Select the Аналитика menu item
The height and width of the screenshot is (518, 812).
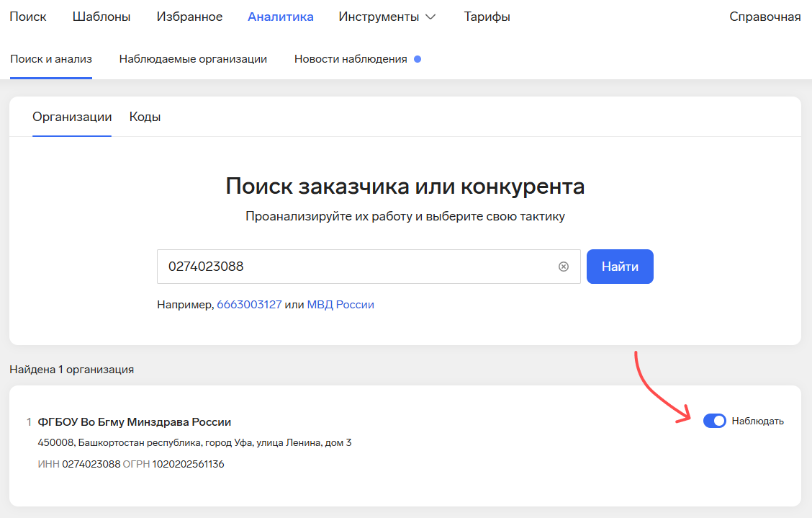pyautogui.click(x=280, y=17)
